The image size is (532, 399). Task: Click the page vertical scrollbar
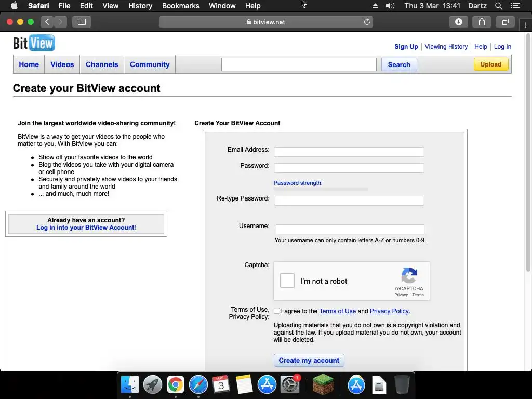pos(528,152)
